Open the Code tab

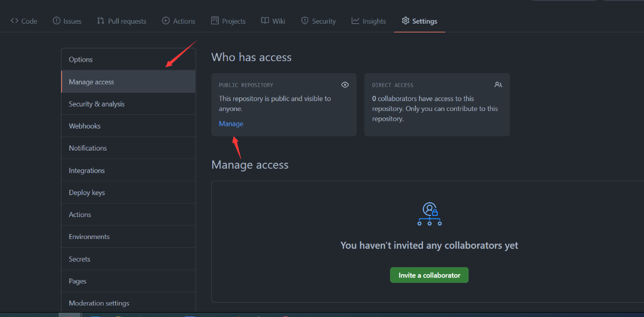[24, 21]
